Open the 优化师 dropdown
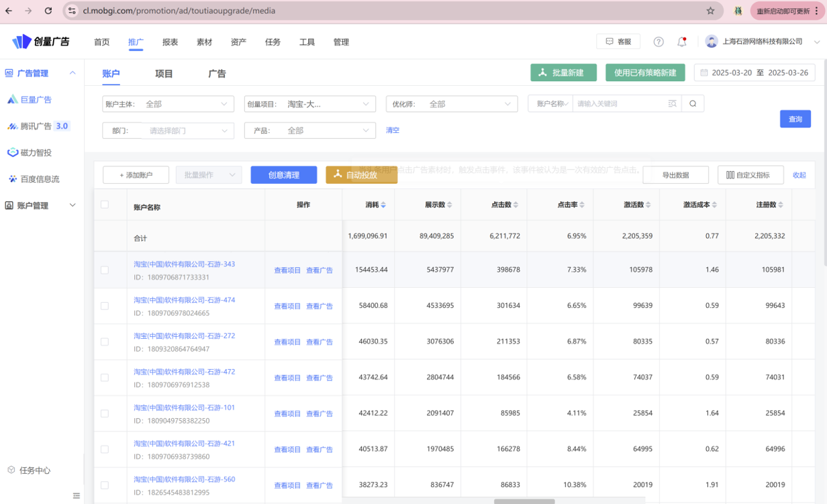 click(x=452, y=104)
